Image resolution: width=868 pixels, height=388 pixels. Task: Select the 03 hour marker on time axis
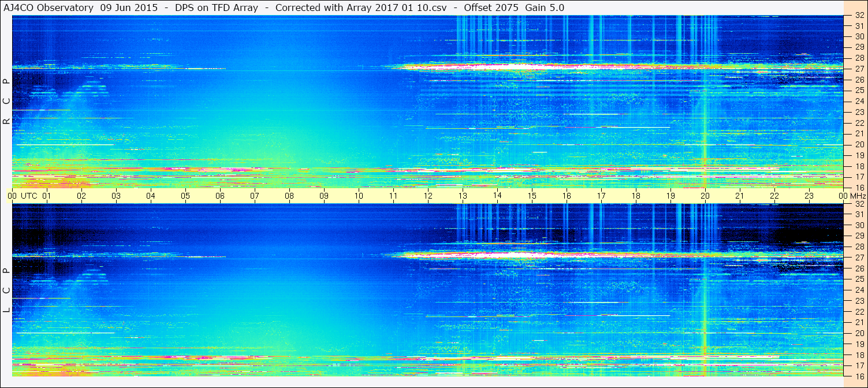[116, 196]
